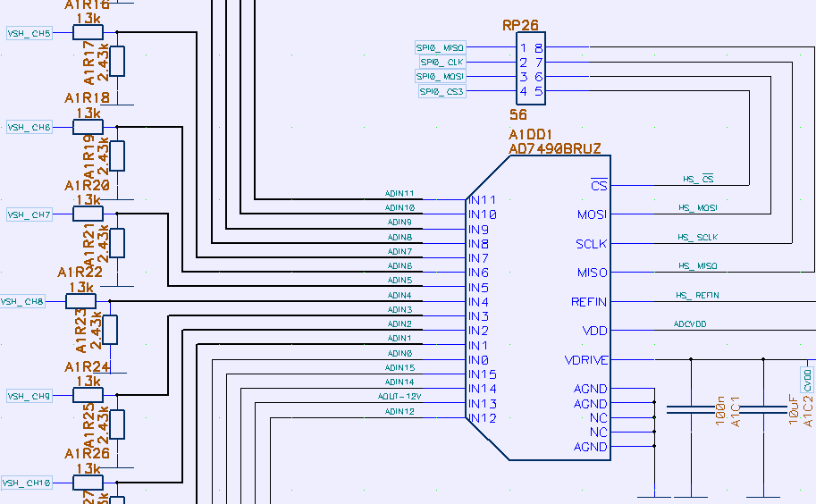The width and height of the screenshot is (816, 504).
Task: Click the 2.43k resistor A1R25
Action: (117, 424)
